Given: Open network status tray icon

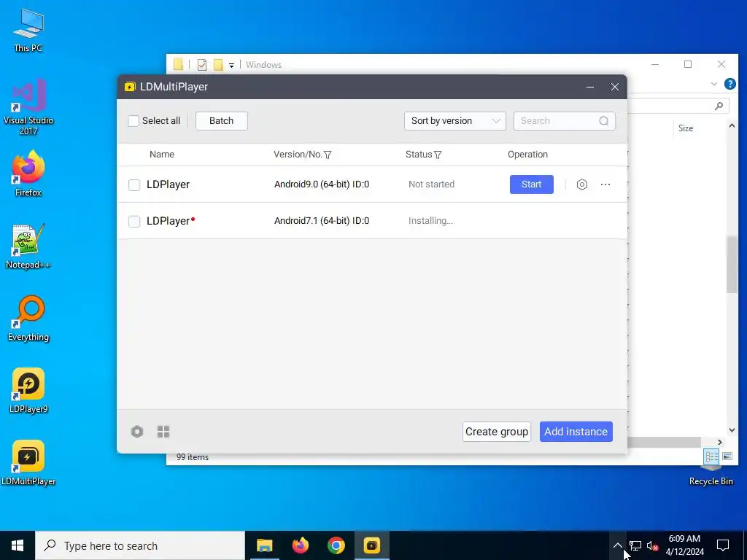Looking at the screenshot, I should 635,545.
